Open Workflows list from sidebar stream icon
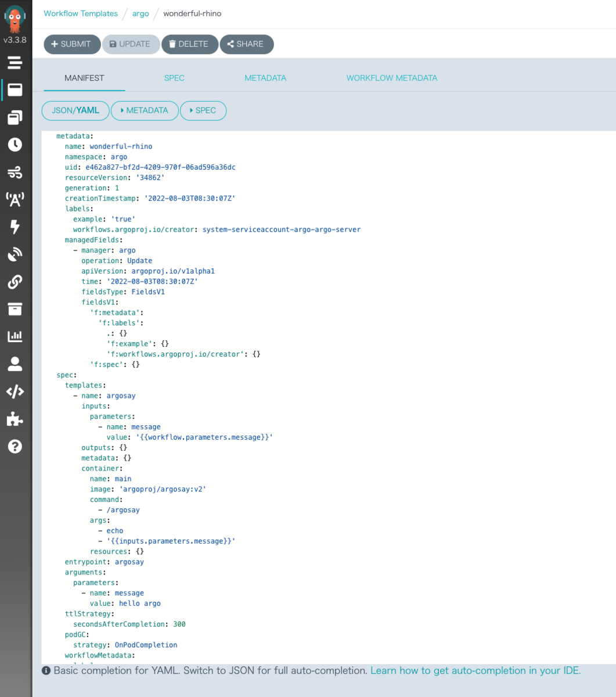This screenshot has height=697, width=616. pyautogui.click(x=15, y=62)
